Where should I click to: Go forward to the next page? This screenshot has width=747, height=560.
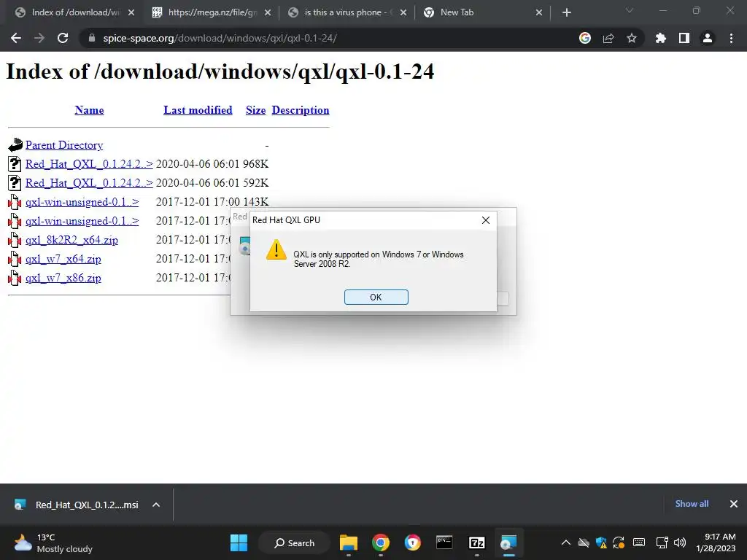39,38
